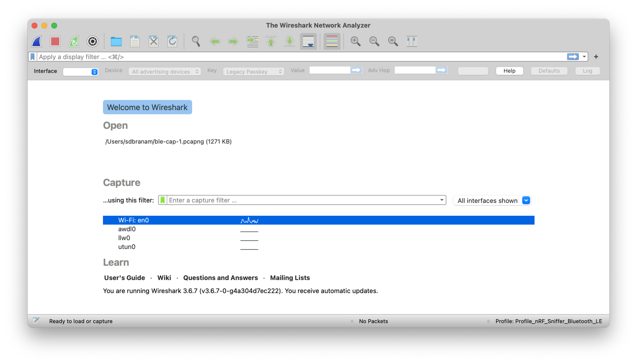The image size is (637, 364).
Task: Stop the running capture
Action: [55, 41]
